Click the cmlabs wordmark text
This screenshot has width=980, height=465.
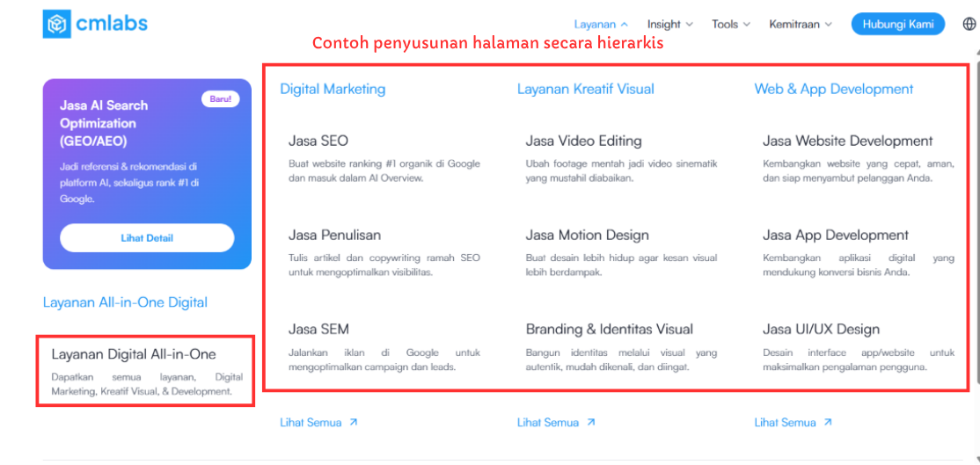112,24
